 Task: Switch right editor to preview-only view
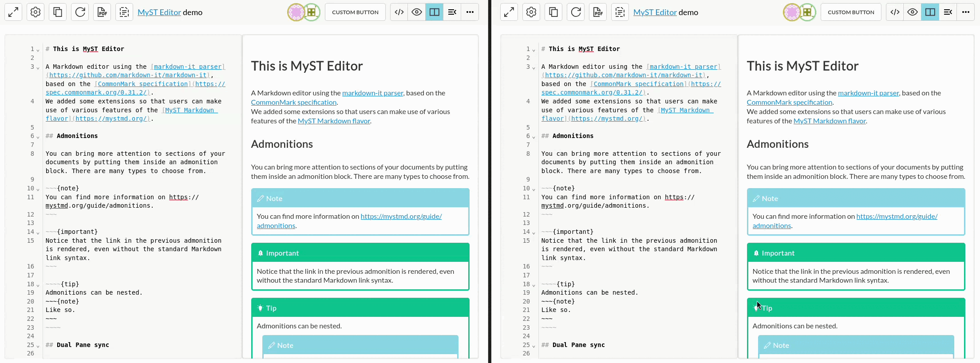pos(913,12)
